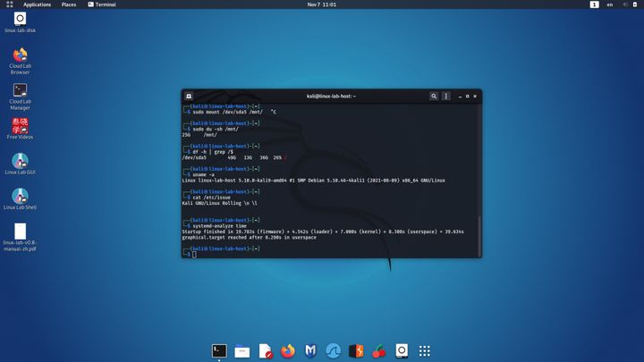The width and height of the screenshot is (644, 362).
Task: Show all applications grid in the dock
Action: [424, 351]
